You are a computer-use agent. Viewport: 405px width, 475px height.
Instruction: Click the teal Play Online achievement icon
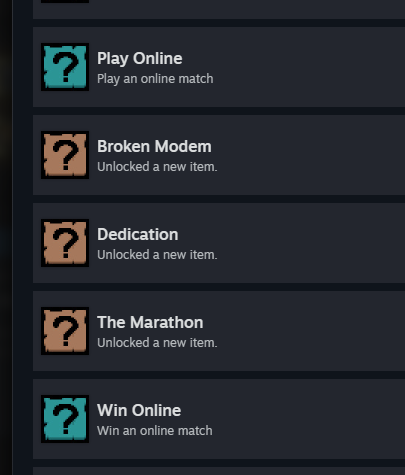[65, 67]
